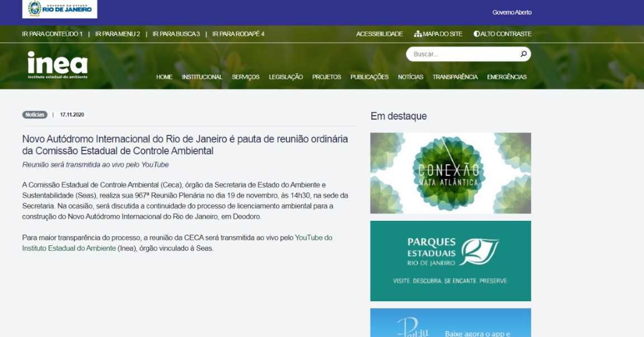This screenshot has width=644, height=337.
Task: Expand the Publicações menu
Action: [x=369, y=77]
